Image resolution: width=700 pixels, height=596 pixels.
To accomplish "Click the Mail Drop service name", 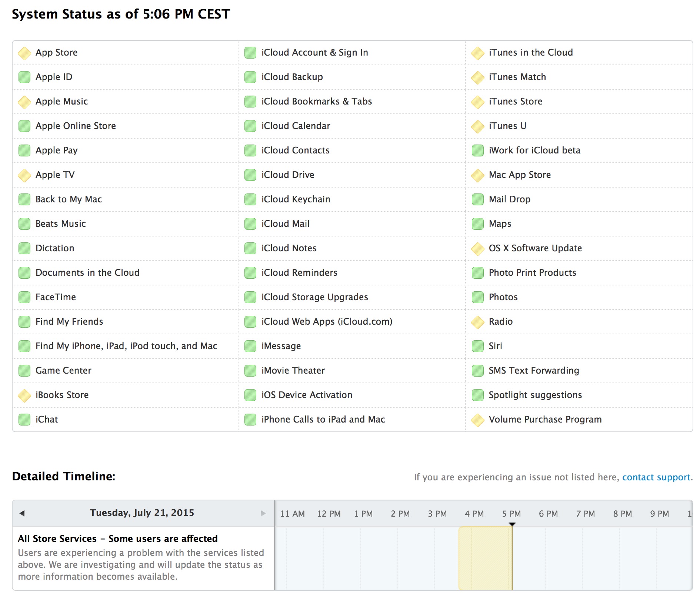I will click(x=510, y=199).
